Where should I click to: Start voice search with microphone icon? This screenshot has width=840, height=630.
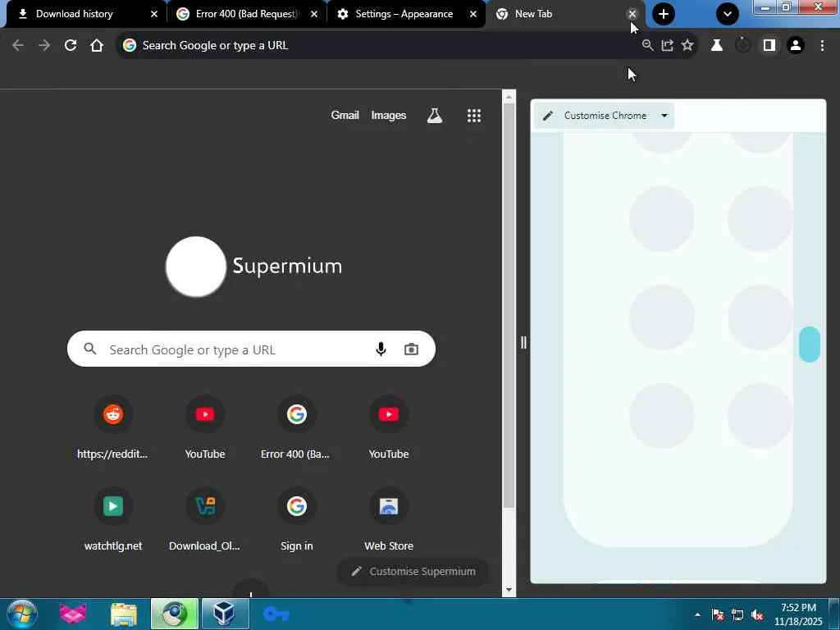click(381, 349)
